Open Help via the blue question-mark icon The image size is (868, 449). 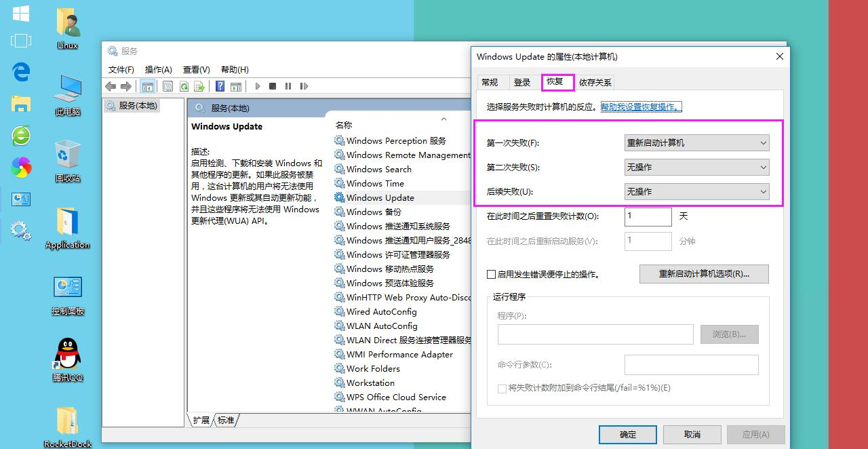click(x=220, y=86)
